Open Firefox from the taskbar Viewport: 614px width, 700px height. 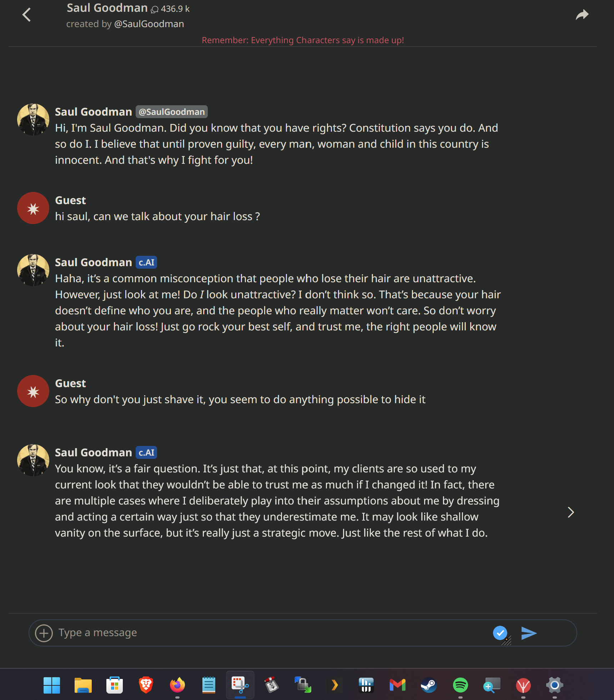177,685
